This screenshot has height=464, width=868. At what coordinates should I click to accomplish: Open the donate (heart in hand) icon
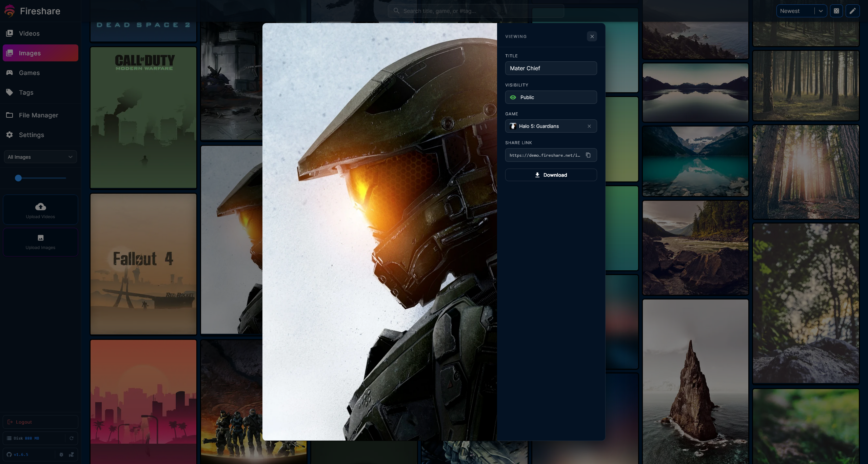[x=72, y=455]
